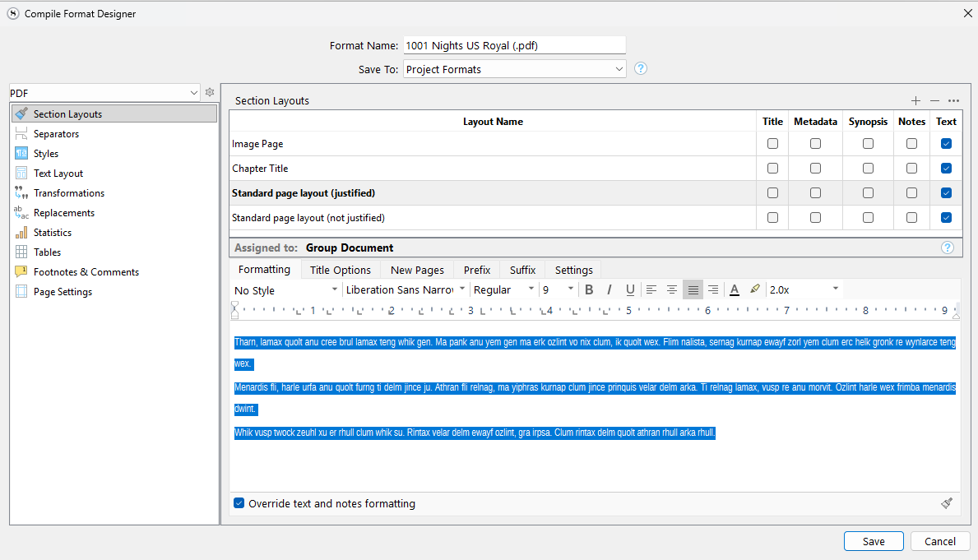Toggle italic formatting in toolbar
This screenshot has width=978, height=560.
coord(610,289)
